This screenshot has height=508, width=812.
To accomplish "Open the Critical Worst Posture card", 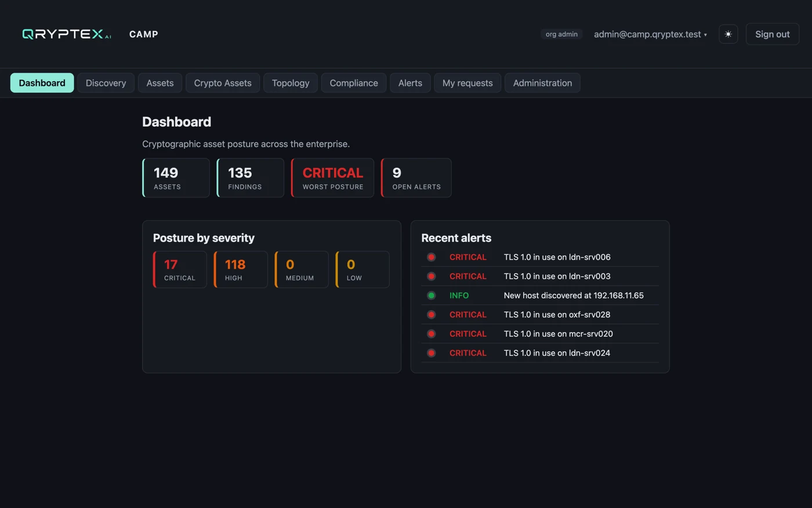I will 332,178.
